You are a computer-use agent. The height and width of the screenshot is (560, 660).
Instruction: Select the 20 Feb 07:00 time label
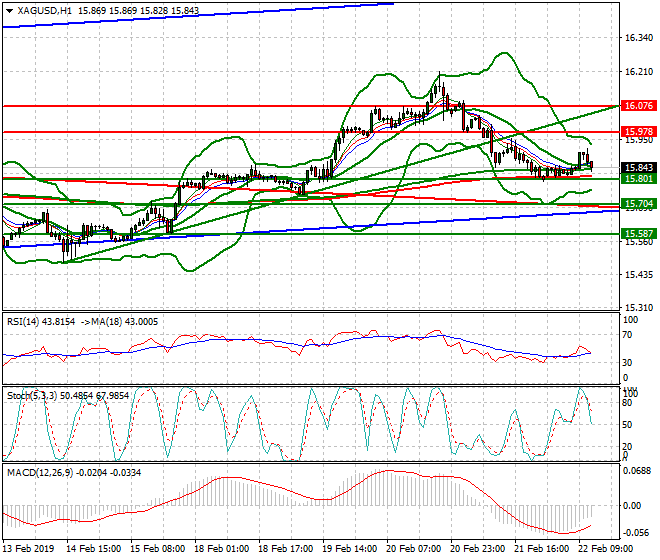click(x=413, y=549)
